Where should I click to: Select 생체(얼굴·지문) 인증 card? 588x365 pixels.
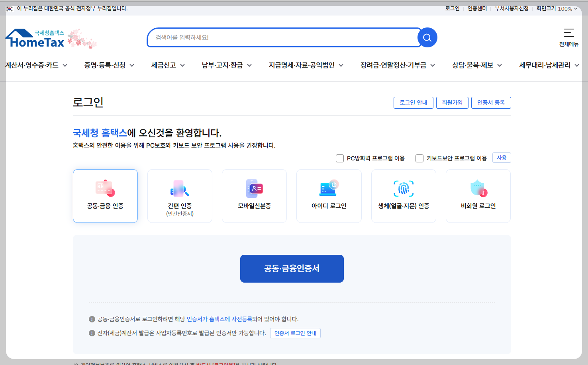(404, 196)
